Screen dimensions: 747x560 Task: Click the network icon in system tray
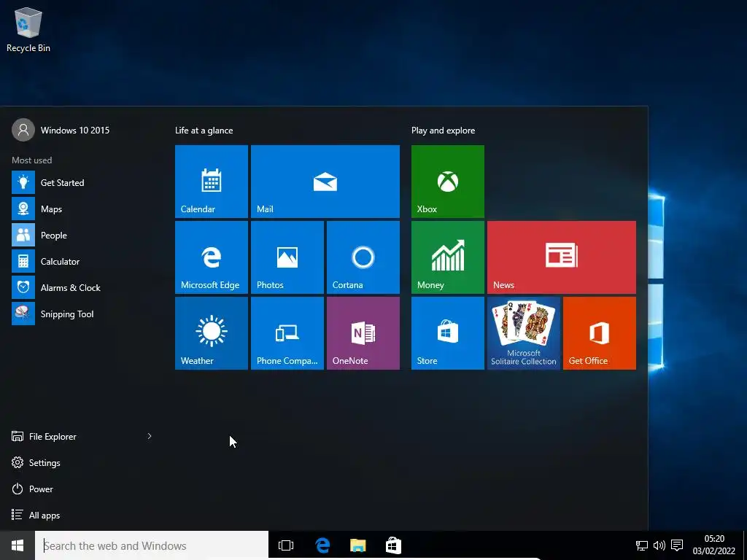[642, 545]
